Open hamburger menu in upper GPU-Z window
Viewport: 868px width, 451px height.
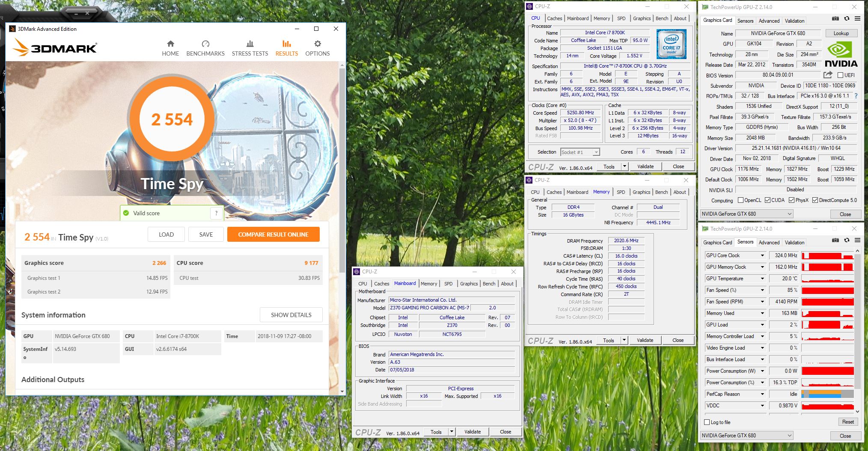pos(857,19)
